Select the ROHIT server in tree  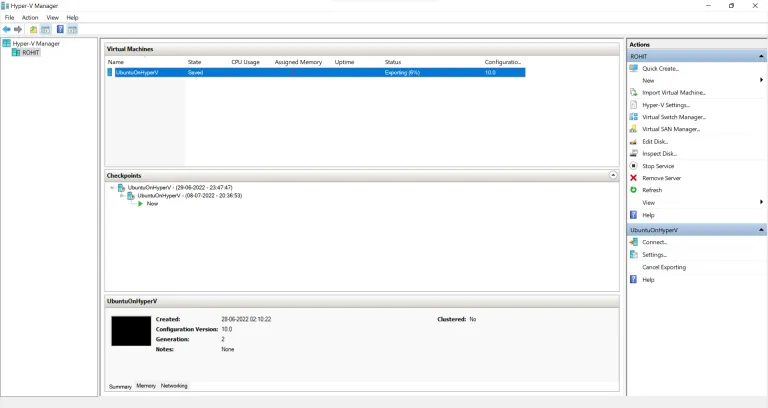click(x=30, y=52)
